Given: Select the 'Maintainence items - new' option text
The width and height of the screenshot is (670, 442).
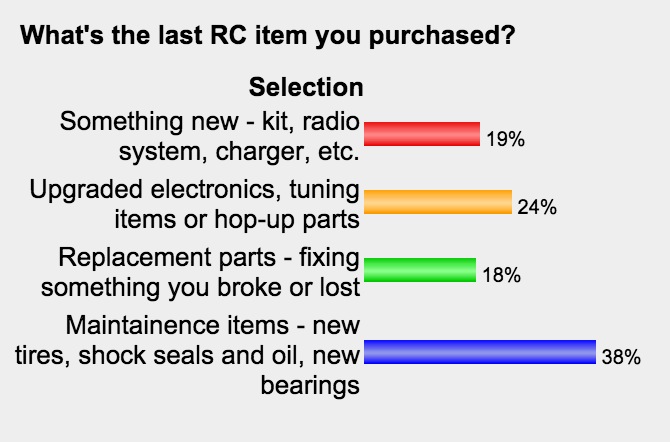Looking at the screenshot, I should [213, 325].
